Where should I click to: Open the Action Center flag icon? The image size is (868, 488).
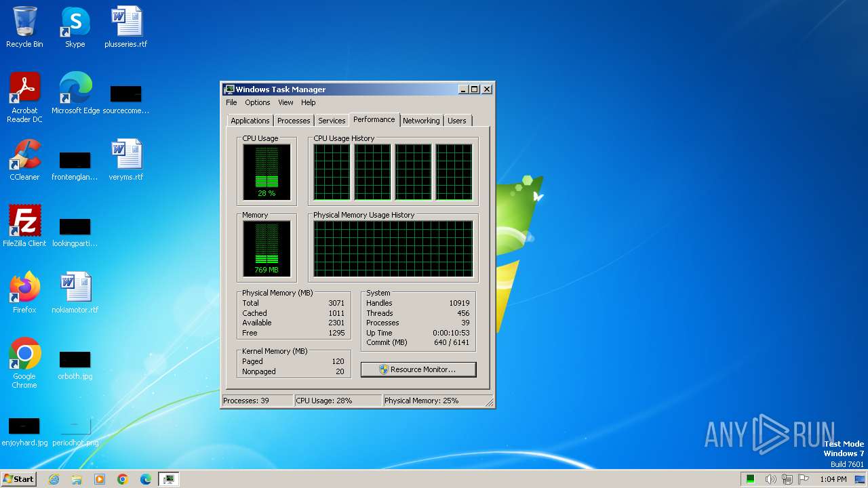(804, 479)
